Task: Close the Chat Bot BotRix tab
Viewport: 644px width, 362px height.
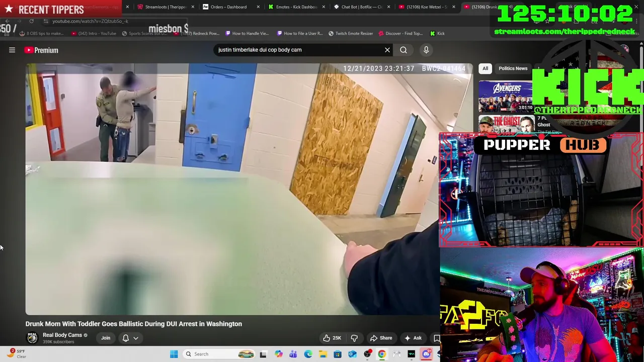Action: click(388, 7)
